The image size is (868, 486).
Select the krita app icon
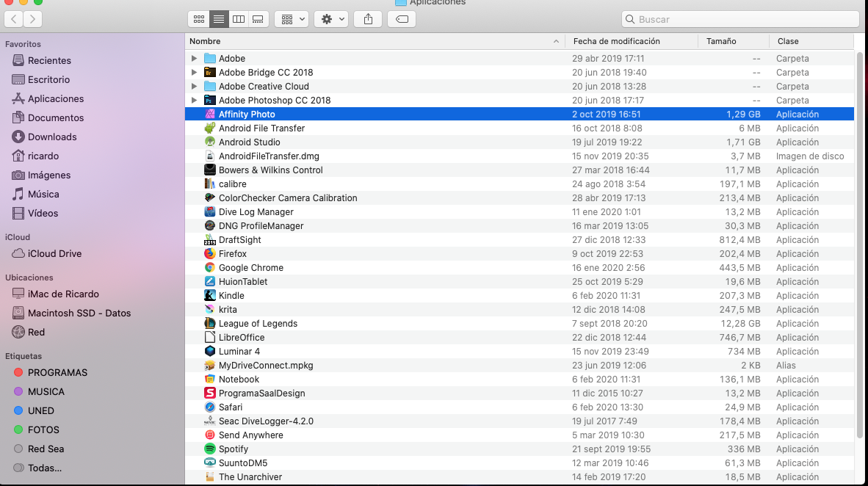click(x=210, y=309)
